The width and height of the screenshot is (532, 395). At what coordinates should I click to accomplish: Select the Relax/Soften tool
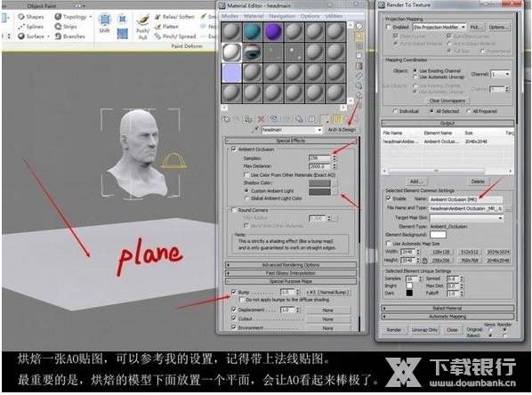174,17
